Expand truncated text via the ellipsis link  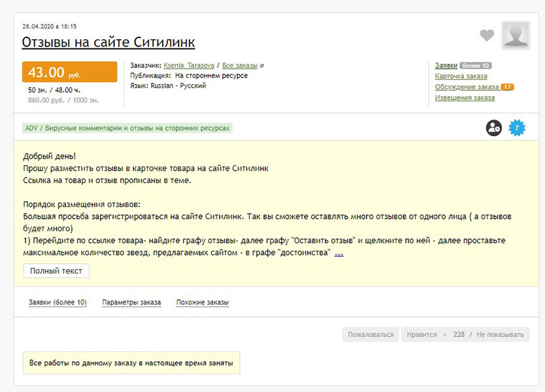(x=339, y=253)
